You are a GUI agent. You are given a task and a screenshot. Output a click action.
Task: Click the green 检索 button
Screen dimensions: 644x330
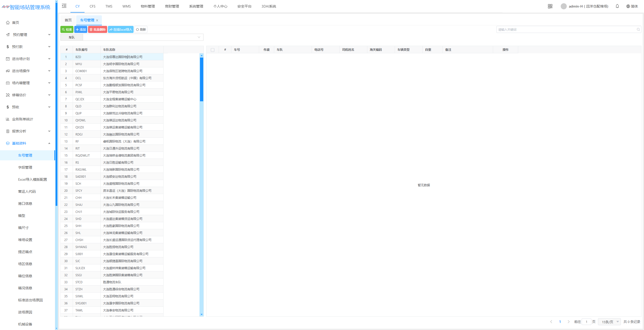67,30
